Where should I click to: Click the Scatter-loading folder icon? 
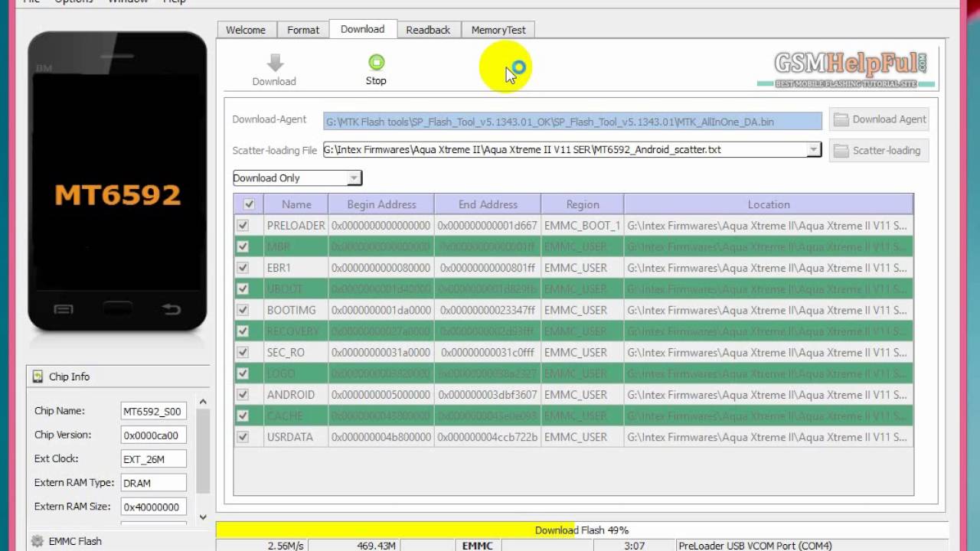[841, 151]
